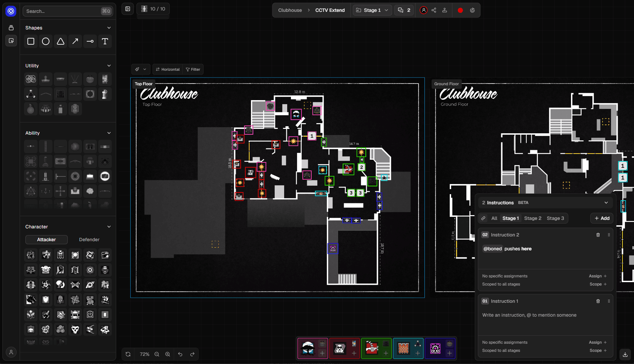
Task: Click the export/upload icon in top bar
Action: click(x=445, y=10)
